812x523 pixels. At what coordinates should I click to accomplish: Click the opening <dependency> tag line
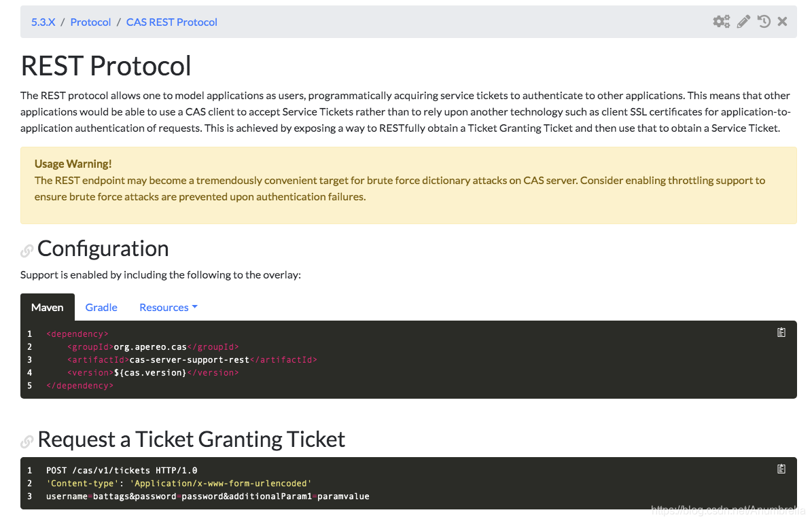point(77,334)
